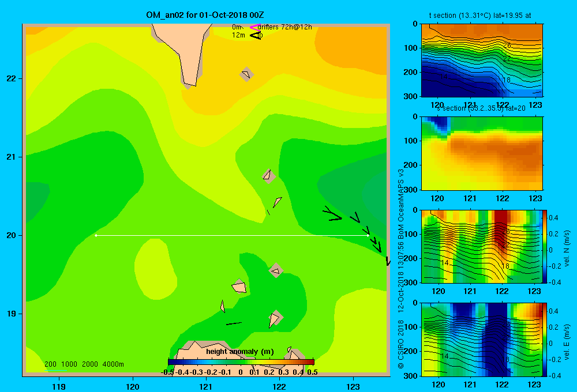Screen dimensions: 577x392
Task: Click the '200 1000 2000 4000m' depth legend
Action: [84, 364]
